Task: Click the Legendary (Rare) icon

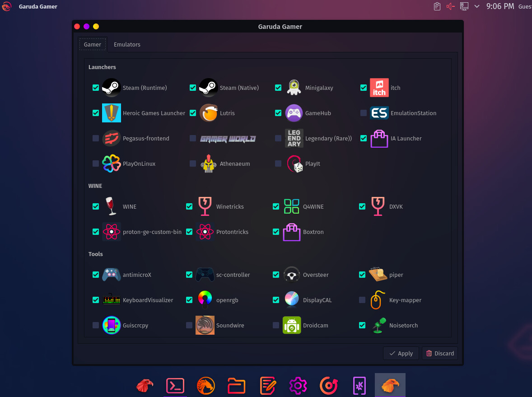Action: [x=294, y=139]
